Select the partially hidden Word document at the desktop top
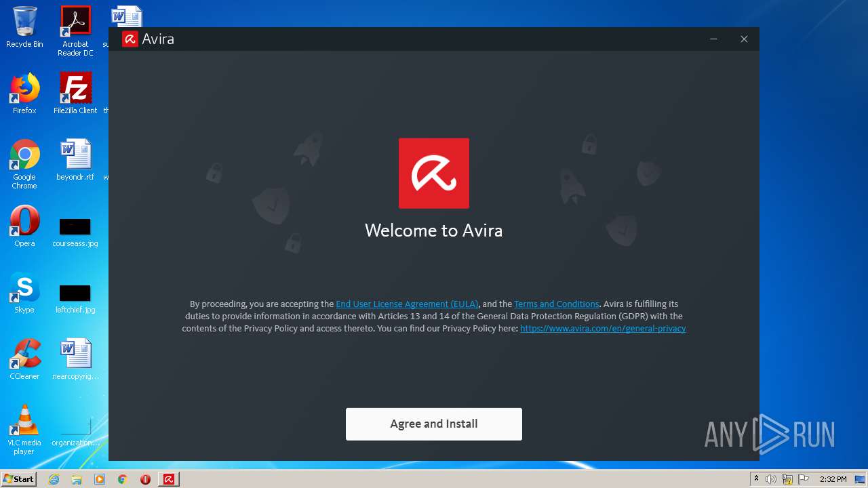868x488 pixels. coord(126,16)
